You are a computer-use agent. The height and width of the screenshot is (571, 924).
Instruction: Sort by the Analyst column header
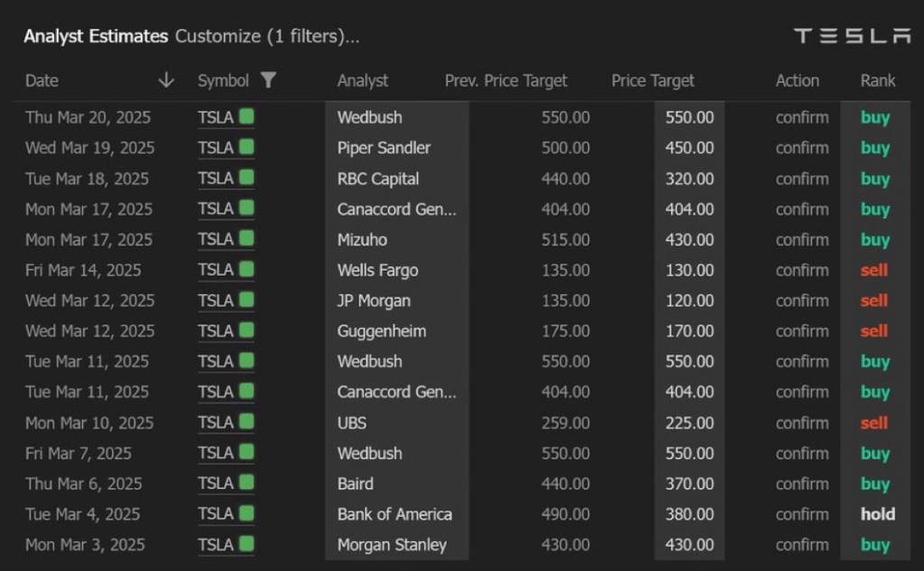tap(363, 80)
